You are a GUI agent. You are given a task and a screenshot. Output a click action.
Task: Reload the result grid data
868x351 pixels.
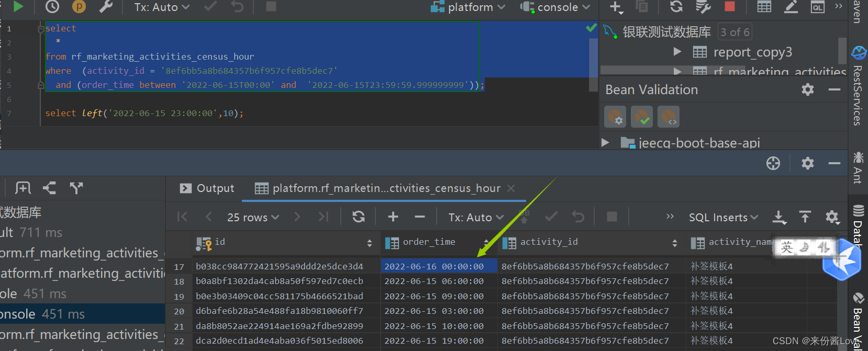359,217
